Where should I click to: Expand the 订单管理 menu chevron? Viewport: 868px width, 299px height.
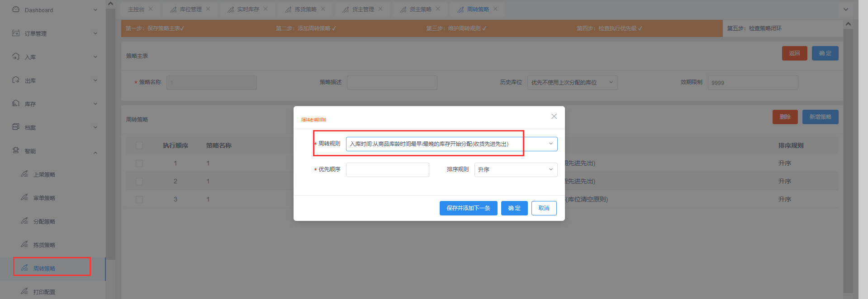pyautogui.click(x=95, y=33)
